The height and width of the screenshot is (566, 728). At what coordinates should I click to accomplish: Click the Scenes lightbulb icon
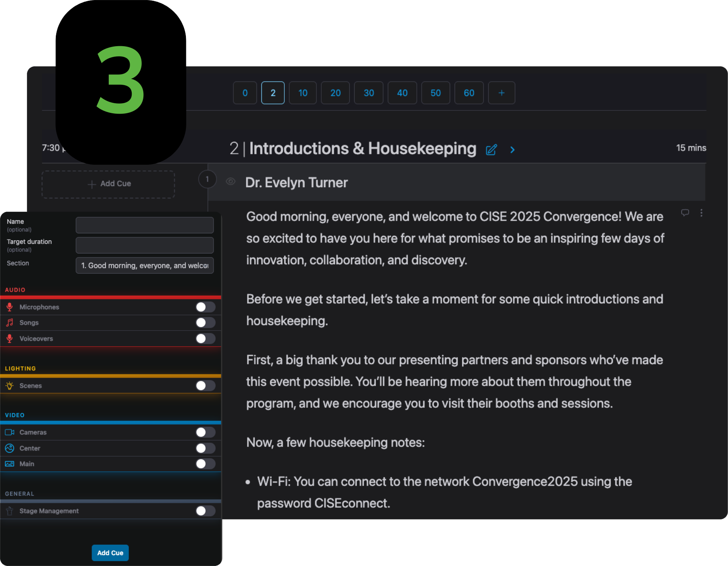tap(10, 386)
